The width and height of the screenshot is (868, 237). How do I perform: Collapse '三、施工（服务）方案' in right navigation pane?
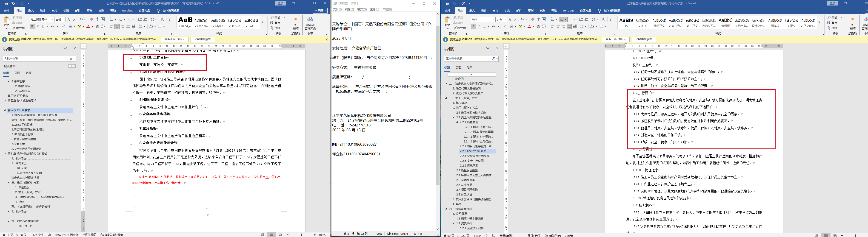point(446,98)
